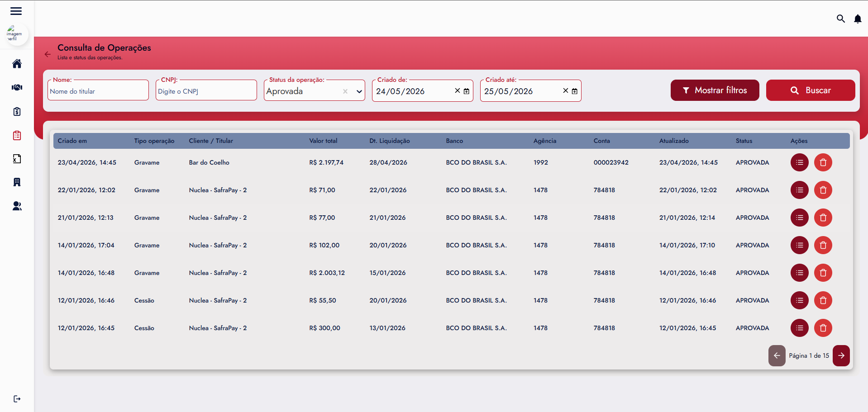Click the Buscar button
The width and height of the screenshot is (868, 412).
point(811,90)
